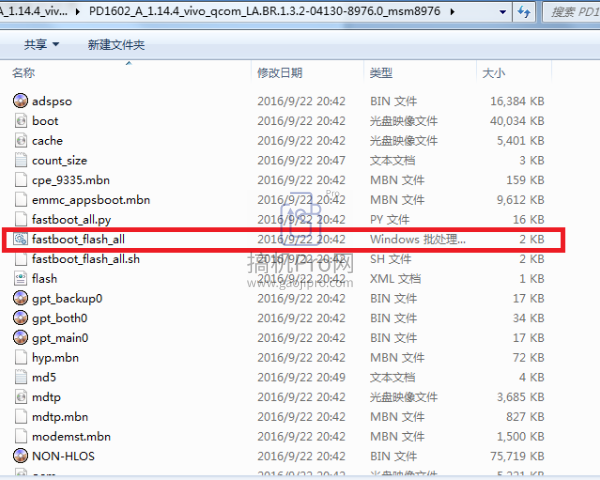
Task: Click the adspso BIN file icon
Action: coord(20,101)
